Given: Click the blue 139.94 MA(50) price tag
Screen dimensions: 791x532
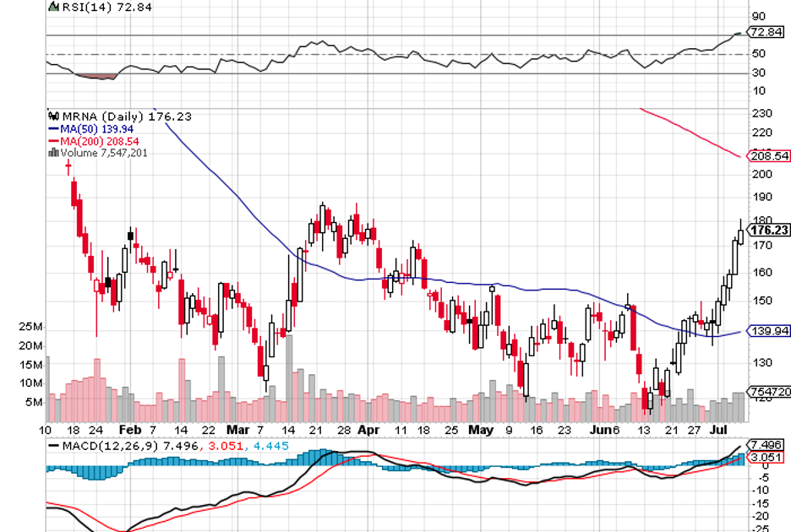Looking at the screenshot, I should pyautogui.click(x=770, y=332).
